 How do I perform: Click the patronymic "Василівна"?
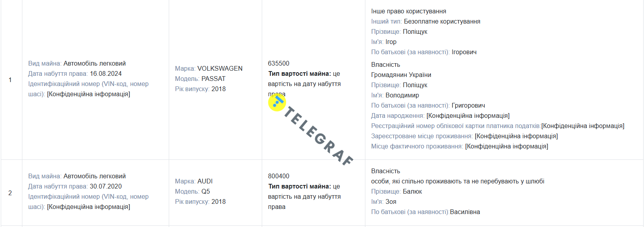coord(465,212)
